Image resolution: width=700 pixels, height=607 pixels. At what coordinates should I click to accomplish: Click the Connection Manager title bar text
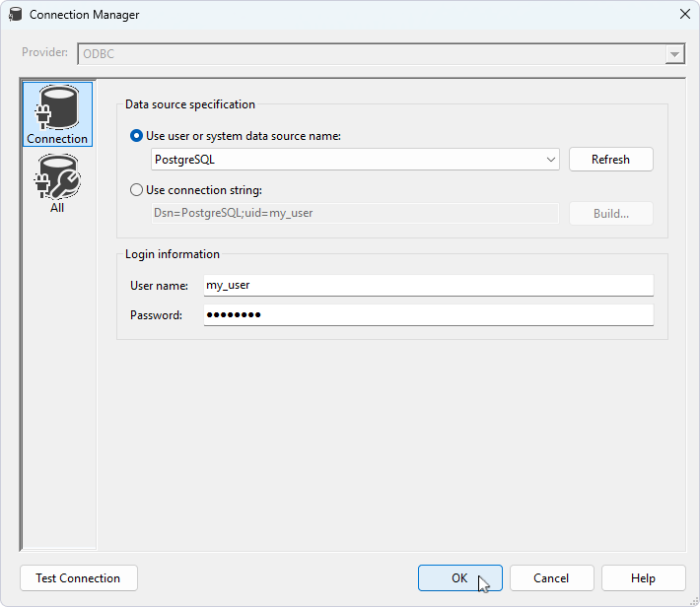pyautogui.click(x=85, y=15)
